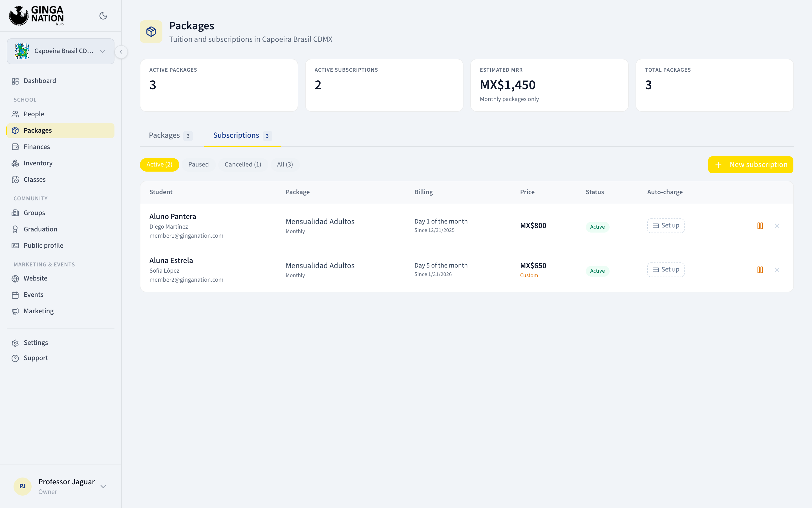Filter by Paused subscriptions
This screenshot has width=812, height=508.
pyautogui.click(x=198, y=165)
